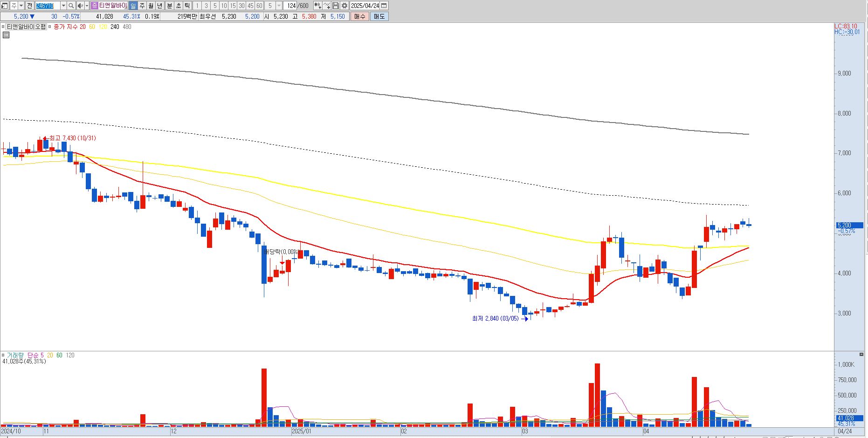This screenshot has height=438, width=868.
Task: Select the 분 minute period button
Action: click(x=170, y=6)
